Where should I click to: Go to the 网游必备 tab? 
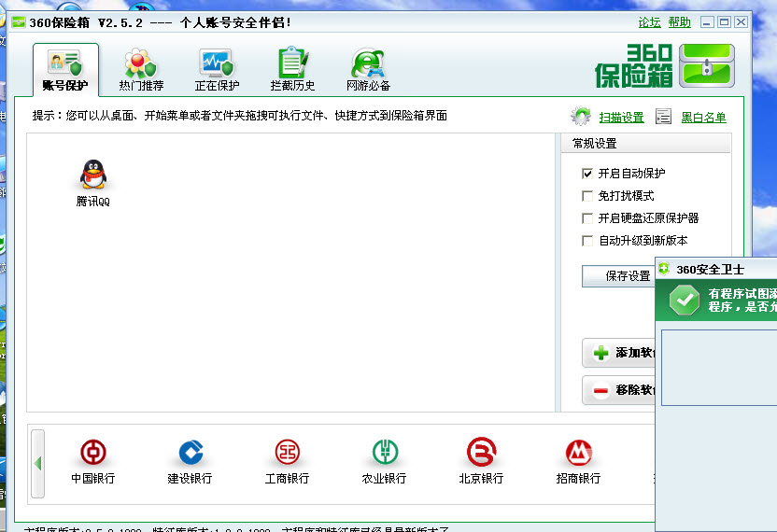pos(368,70)
